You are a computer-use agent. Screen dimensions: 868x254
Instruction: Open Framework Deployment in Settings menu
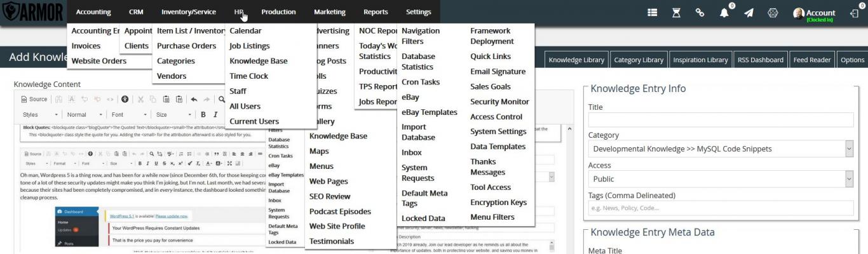pos(492,36)
